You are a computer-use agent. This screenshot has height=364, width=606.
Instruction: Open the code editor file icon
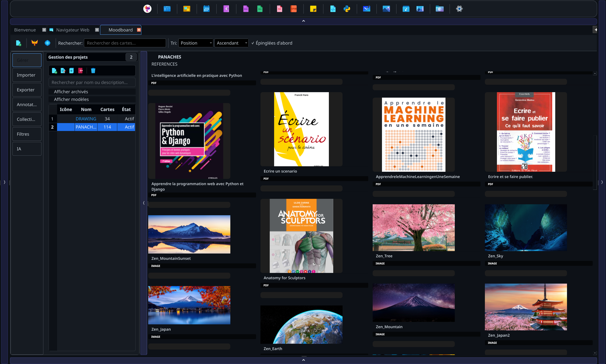point(333,9)
